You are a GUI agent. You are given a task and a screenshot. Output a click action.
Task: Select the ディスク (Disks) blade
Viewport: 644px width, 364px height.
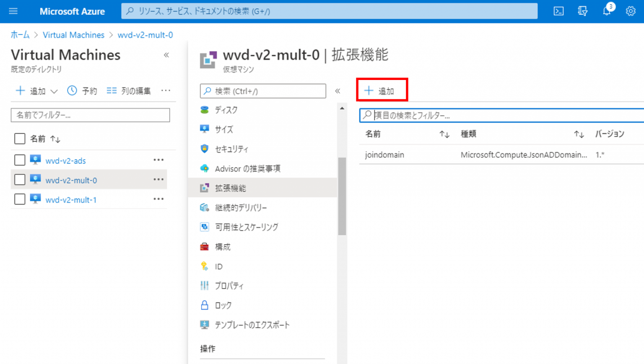(x=225, y=110)
